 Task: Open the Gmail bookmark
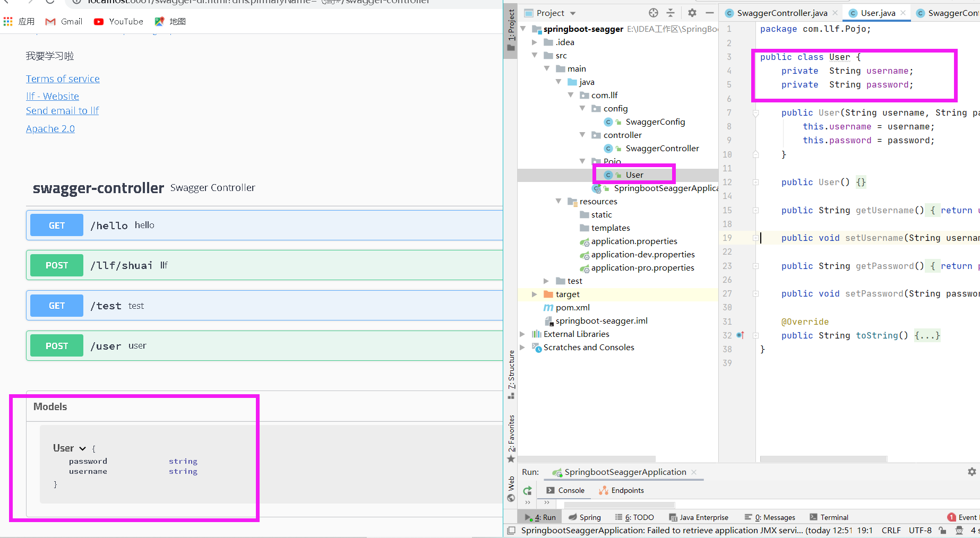[64, 21]
